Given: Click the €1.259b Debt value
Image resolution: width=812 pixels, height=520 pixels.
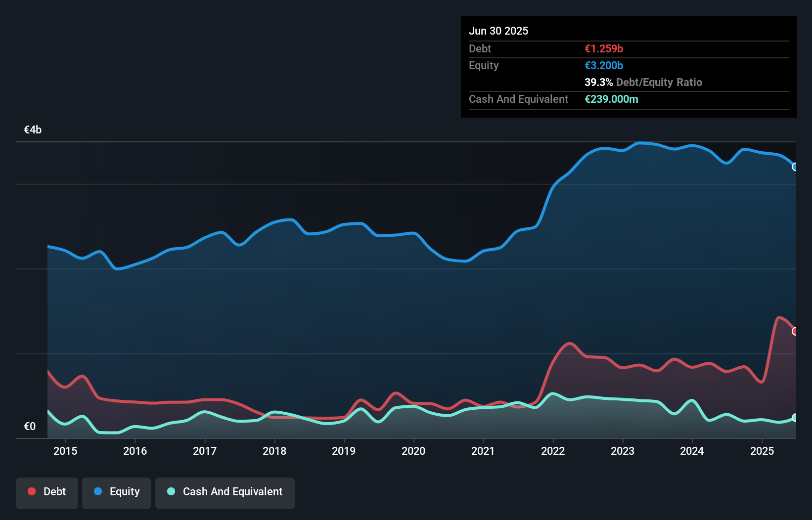Looking at the screenshot, I should [603, 48].
